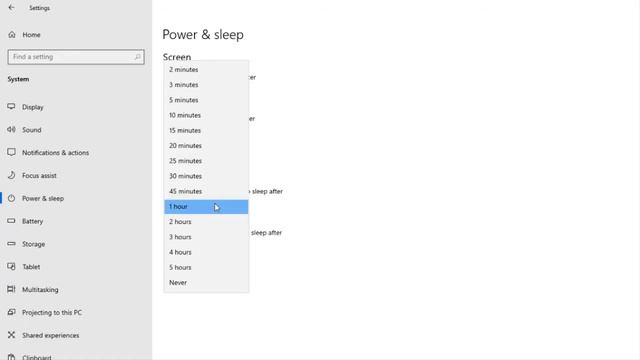
Task: Select the 5 minutes option
Action: coord(206,100)
